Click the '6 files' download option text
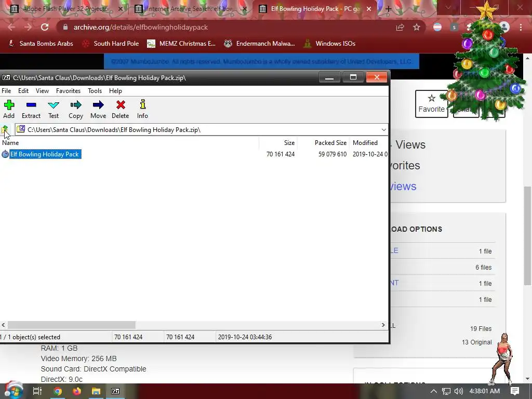 [x=483, y=268]
